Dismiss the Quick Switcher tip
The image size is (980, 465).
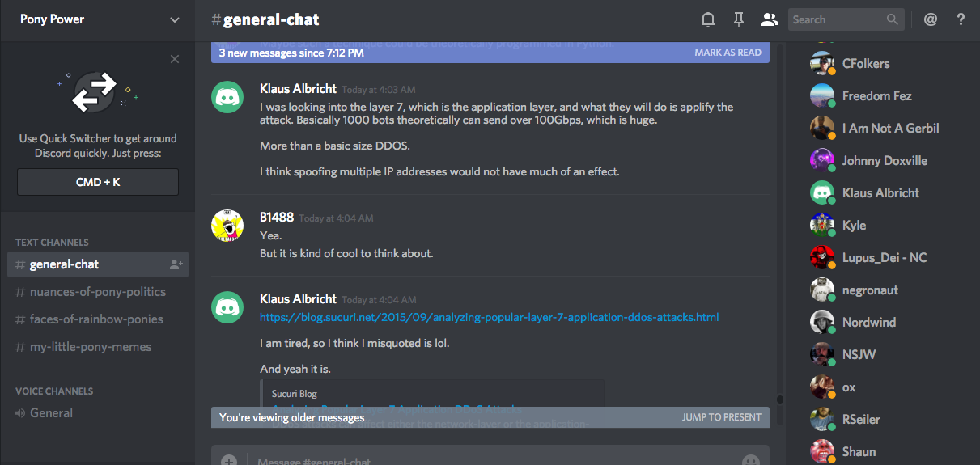coord(175,59)
